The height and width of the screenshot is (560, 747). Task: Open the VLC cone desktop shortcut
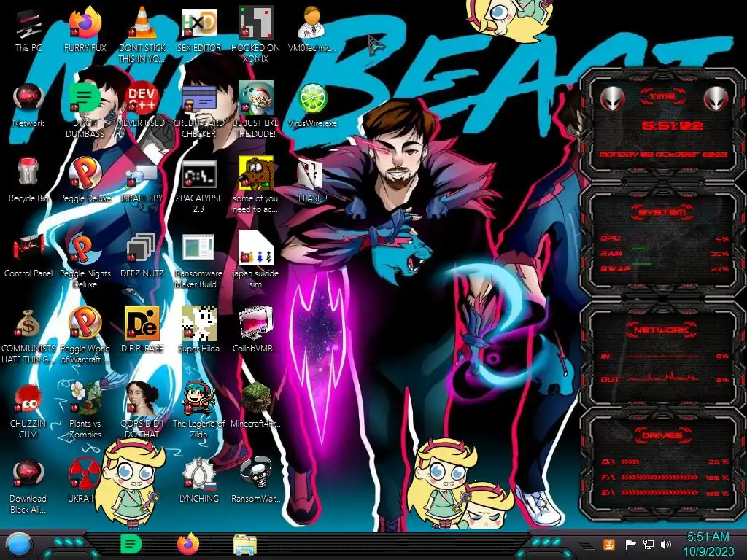click(142, 24)
